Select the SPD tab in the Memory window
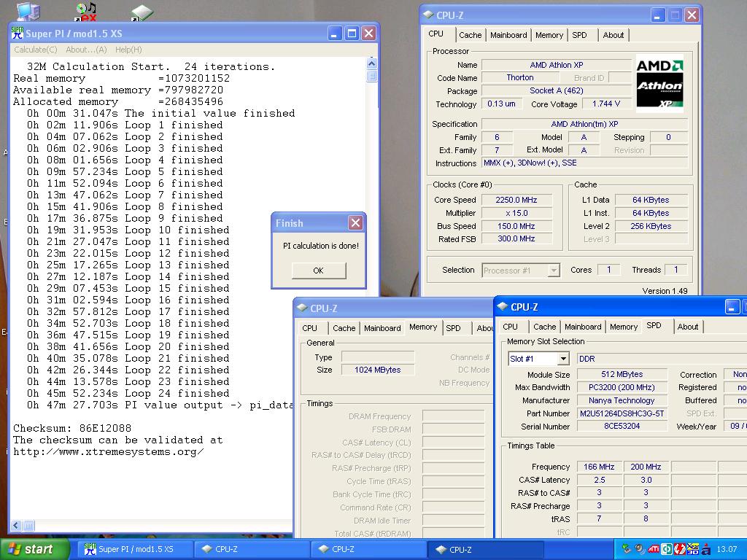The width and height of the screenshot is (747, 560). coord(454,328)
